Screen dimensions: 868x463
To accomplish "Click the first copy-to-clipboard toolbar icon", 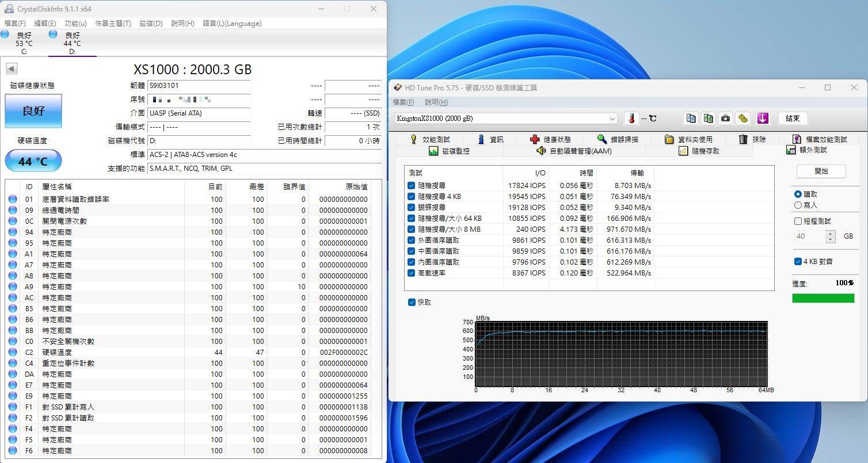I will 691,118.
